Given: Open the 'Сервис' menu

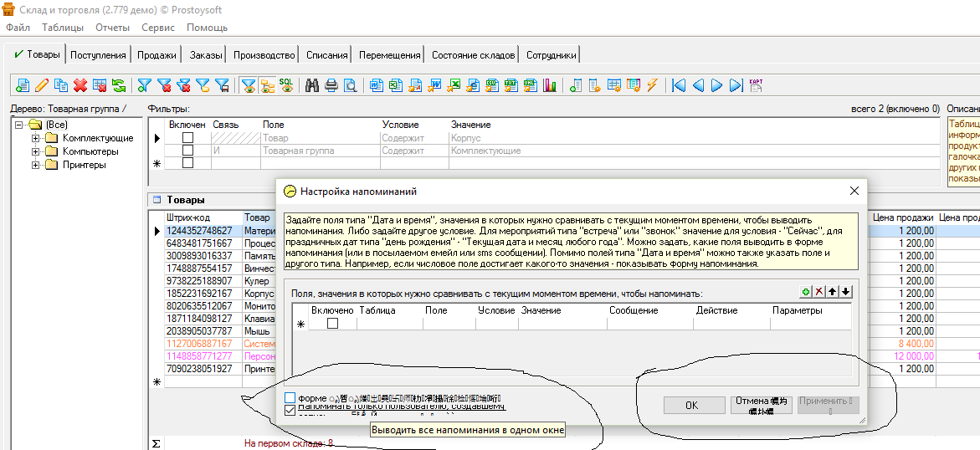Looking at the screenshot, I should [x=158, y=28].
